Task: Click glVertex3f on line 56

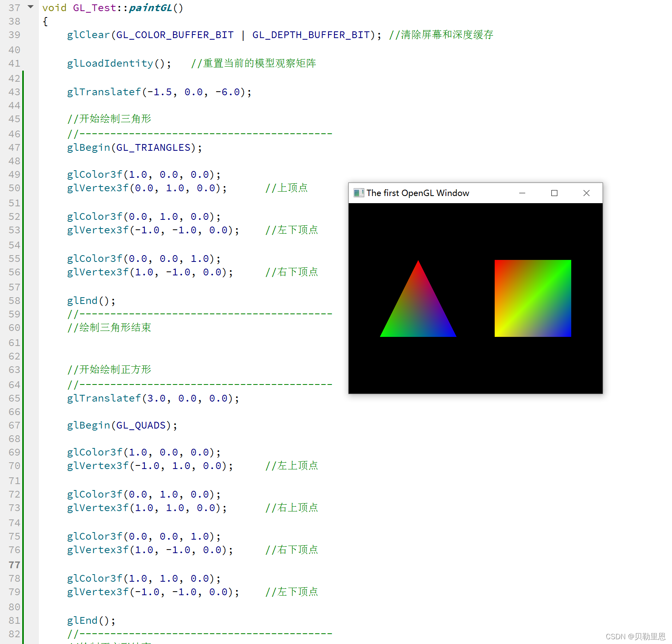Action: pyautogui.click(x=150, y=272)
